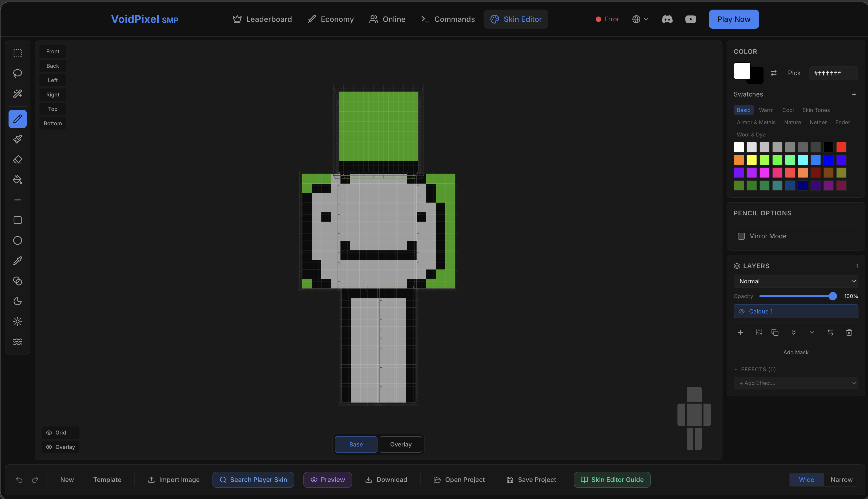Click the Search Player Skin button
868x499 pixels.
tap(253, 480)
